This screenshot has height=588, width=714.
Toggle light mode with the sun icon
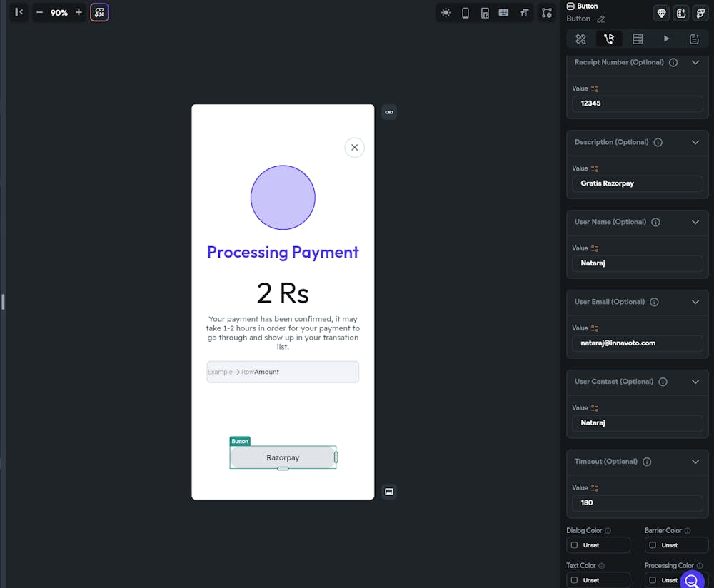click(446, 13)
